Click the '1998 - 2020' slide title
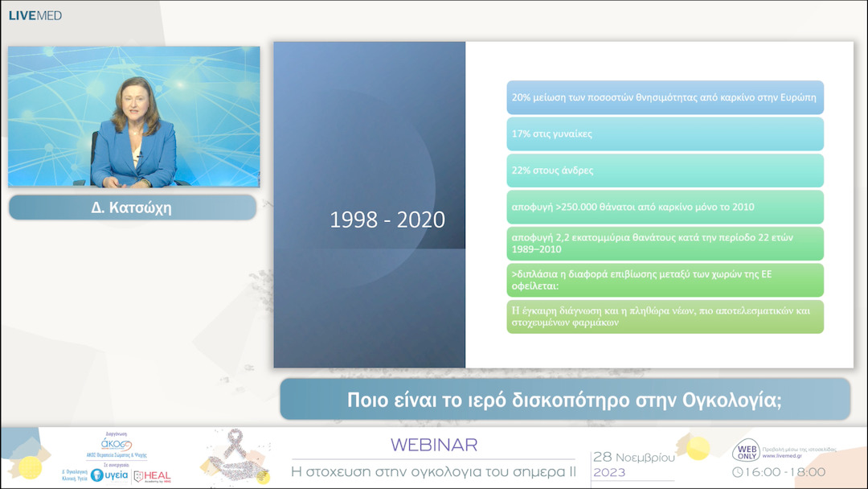Image resolution: width=868 pixels, height=489 pixels. [387, 220]
